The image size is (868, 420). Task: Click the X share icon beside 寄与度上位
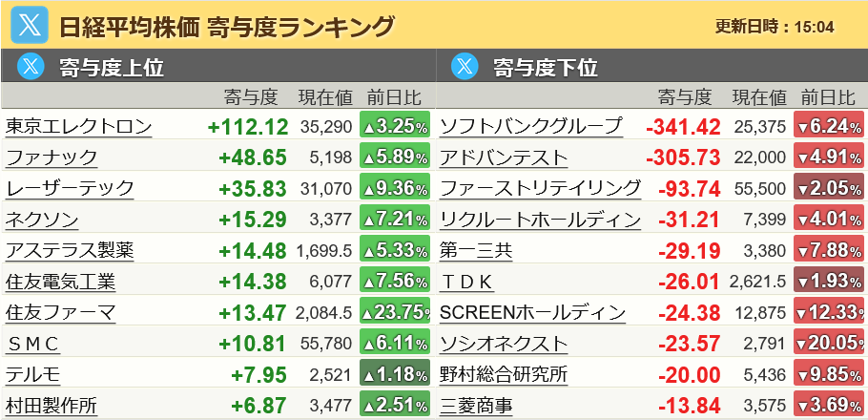[x=31, y=67]
